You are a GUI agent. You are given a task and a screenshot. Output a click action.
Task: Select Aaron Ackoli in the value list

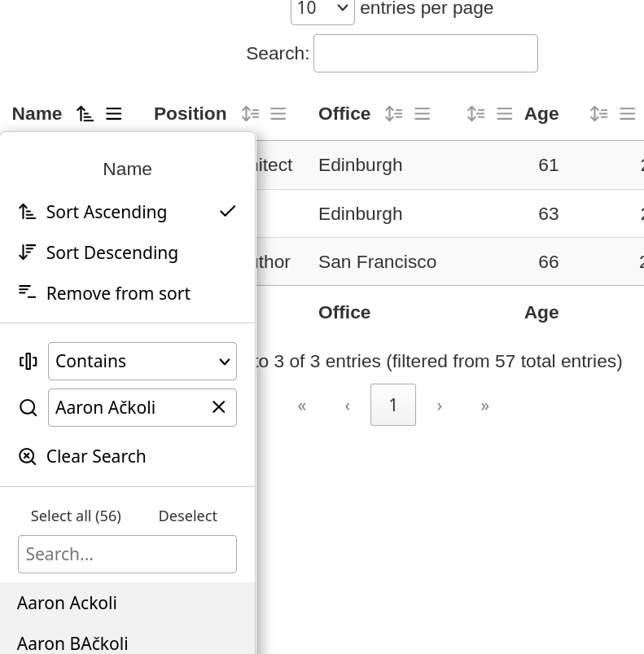coord(67,603)
